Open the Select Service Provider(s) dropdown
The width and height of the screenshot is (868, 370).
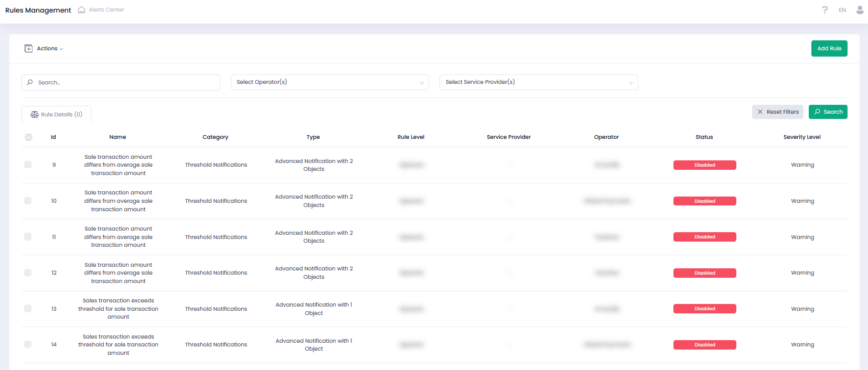(x=538, y=82)
